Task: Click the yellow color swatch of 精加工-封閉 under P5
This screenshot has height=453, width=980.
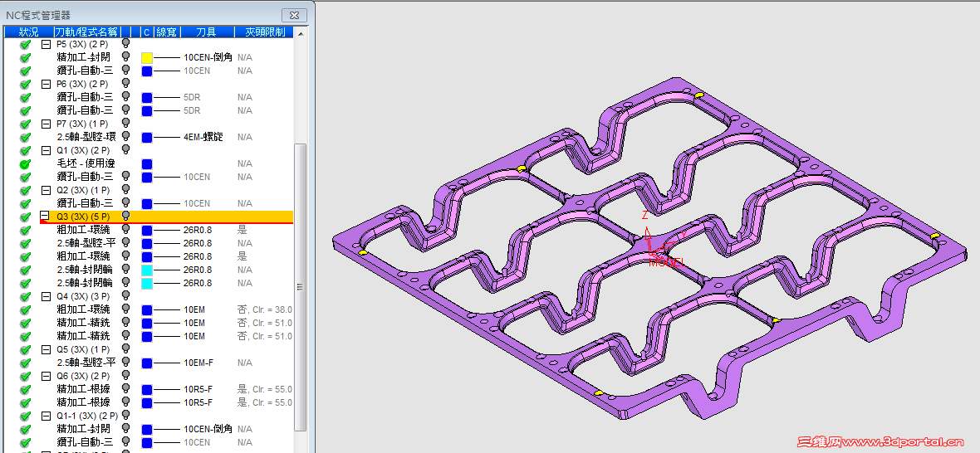Action: [147, 57]
